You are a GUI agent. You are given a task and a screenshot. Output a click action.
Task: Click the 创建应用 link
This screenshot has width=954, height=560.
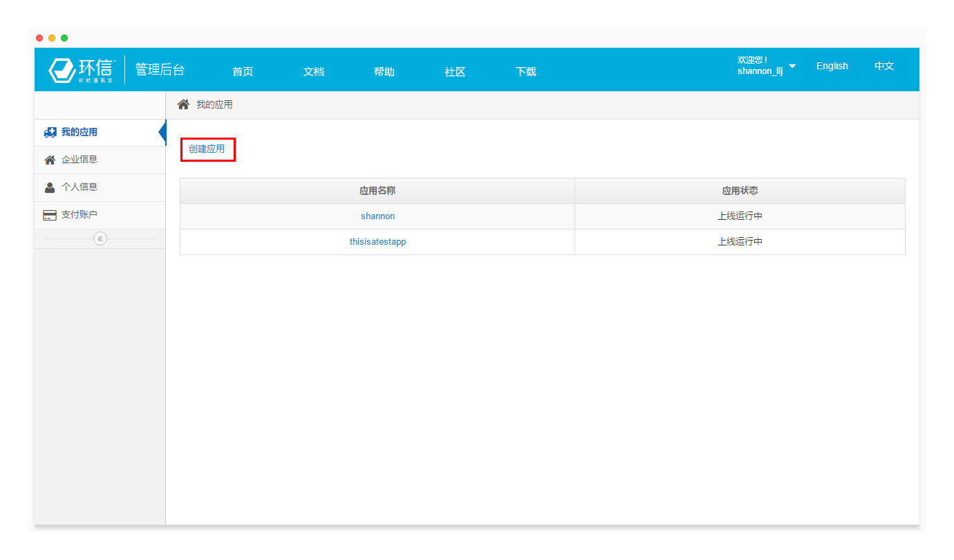point(207,149)
